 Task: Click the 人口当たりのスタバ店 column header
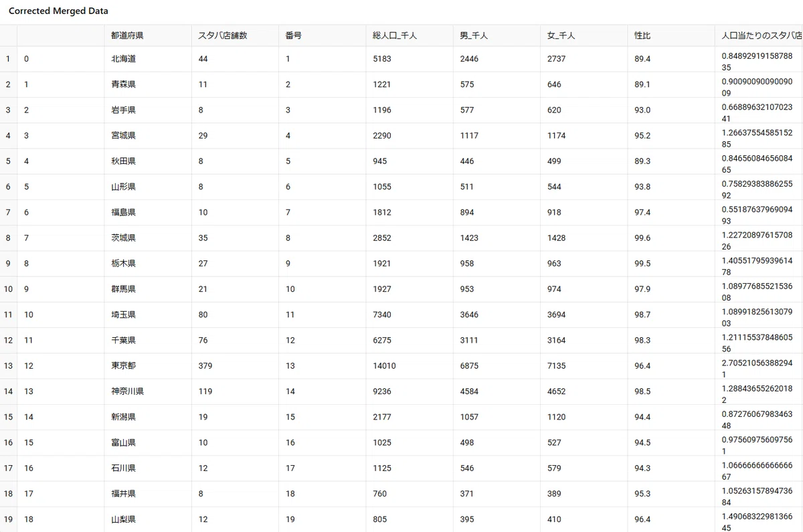[759, 35]
